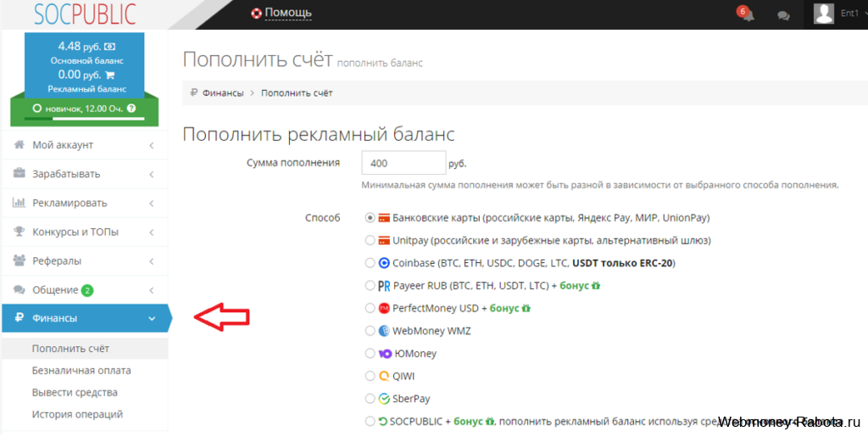868x437 pixels.
Task: Click the Coinbase logo icon
Action: click(384, 263)
